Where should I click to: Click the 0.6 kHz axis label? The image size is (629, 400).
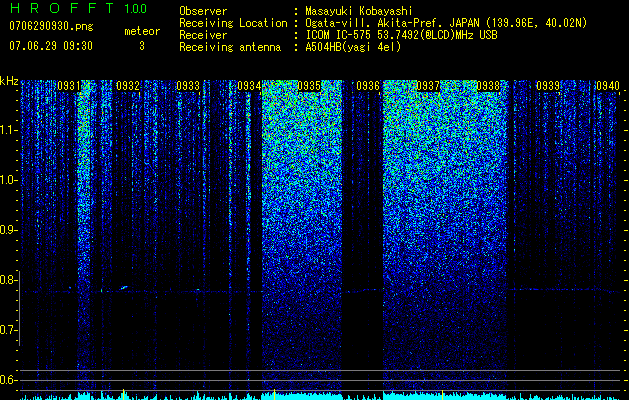pos(8,380)
